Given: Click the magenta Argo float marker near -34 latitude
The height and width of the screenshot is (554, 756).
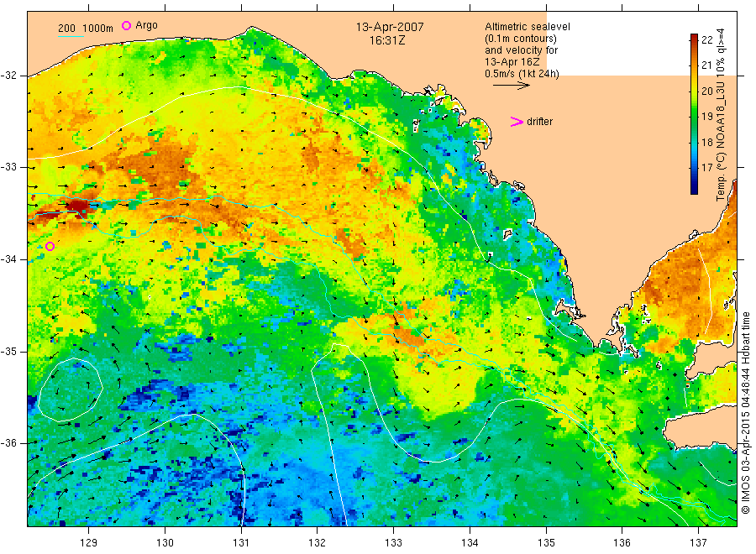Looking at the screenshot, I should click(50, 246).
